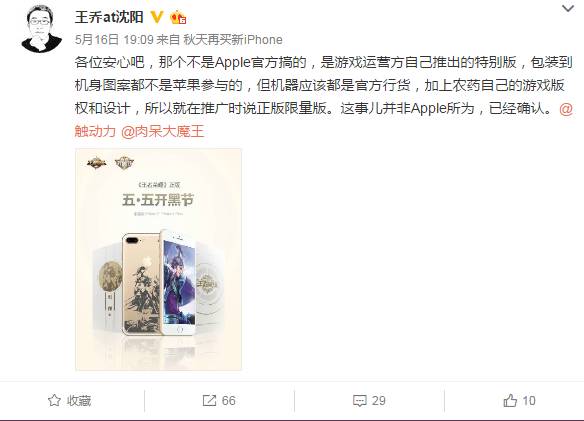The width and height of the screenshot is (584, 421).
Task: Open the @肉呆大魔王 mention
Action: pos(162,131)
